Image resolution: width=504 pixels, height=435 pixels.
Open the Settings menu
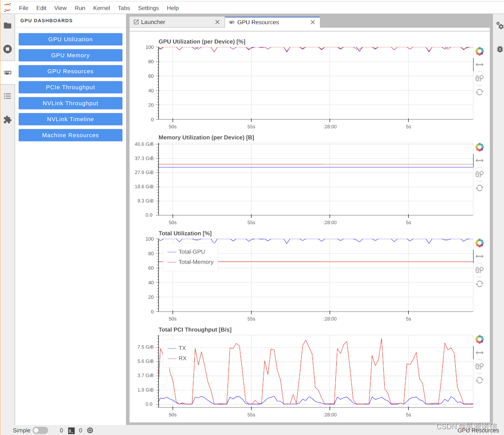click(x=148, y=8)
